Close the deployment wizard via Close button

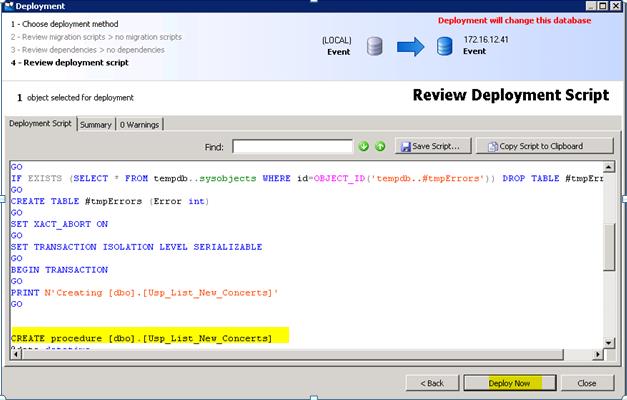pos(587,383)
